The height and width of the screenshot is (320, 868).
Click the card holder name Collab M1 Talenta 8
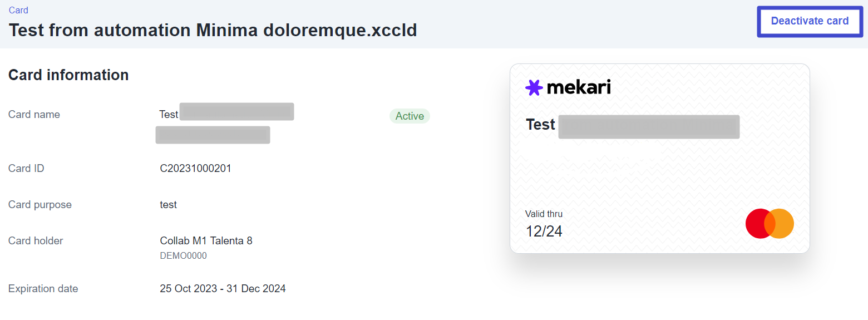[x=206, y=241]
